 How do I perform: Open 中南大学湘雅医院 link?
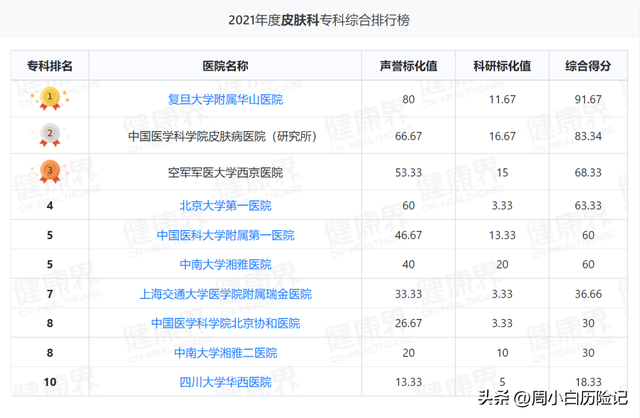225,265
